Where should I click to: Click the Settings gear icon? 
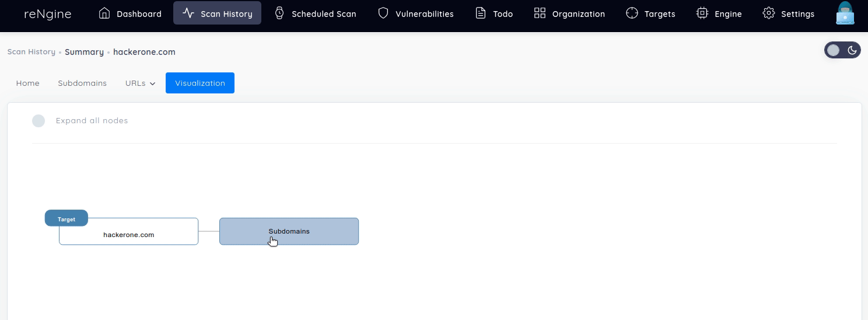pyautogui.click(x=769, y=13)
